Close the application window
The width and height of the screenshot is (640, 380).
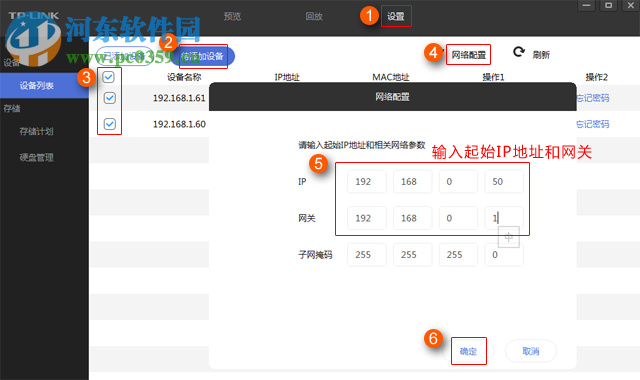(631, 5)
